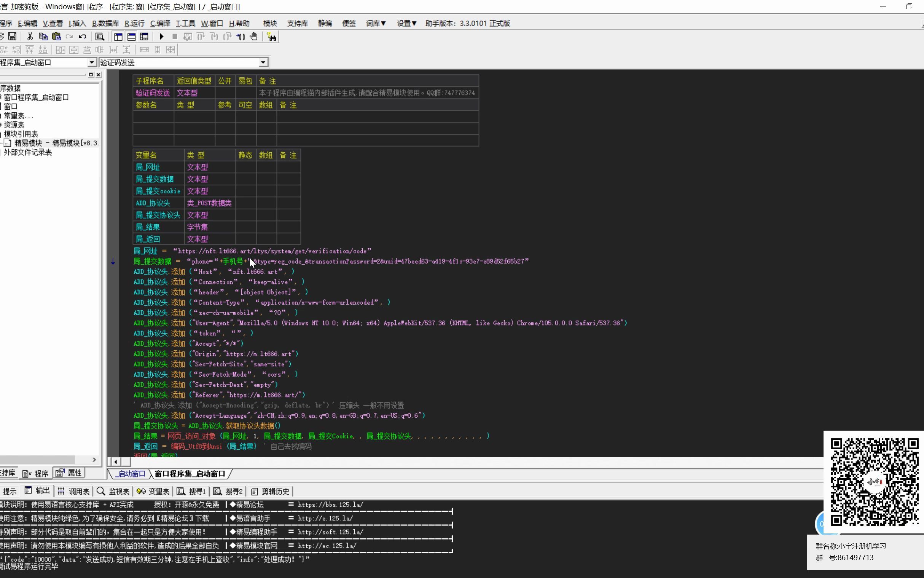Click the Save (floppy disk) toolbar icon
The width and height of the screenshot is (924, 578).
point(12,36)
